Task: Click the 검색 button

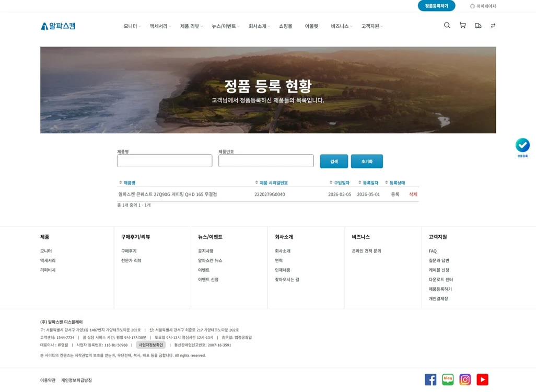Action: coord(334,162)
